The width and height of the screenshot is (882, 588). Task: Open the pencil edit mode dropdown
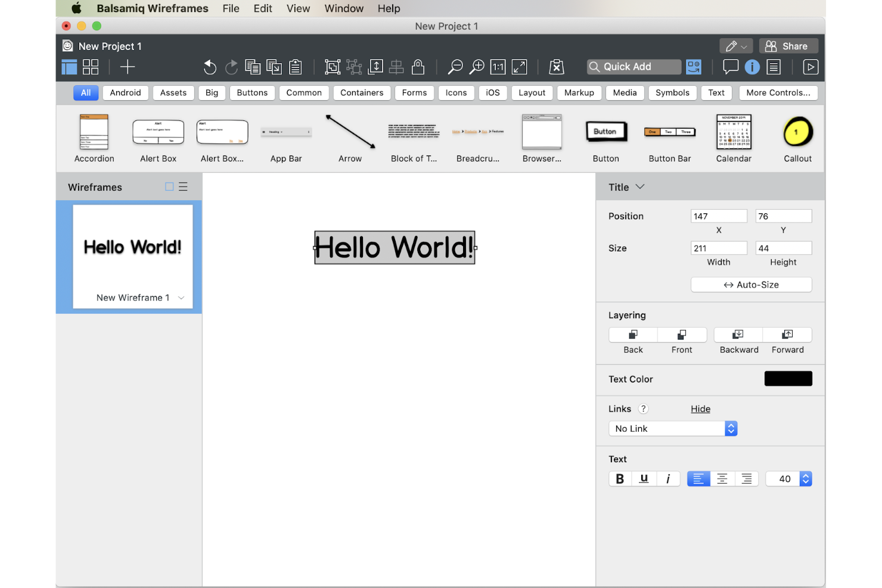coord(737,46)
